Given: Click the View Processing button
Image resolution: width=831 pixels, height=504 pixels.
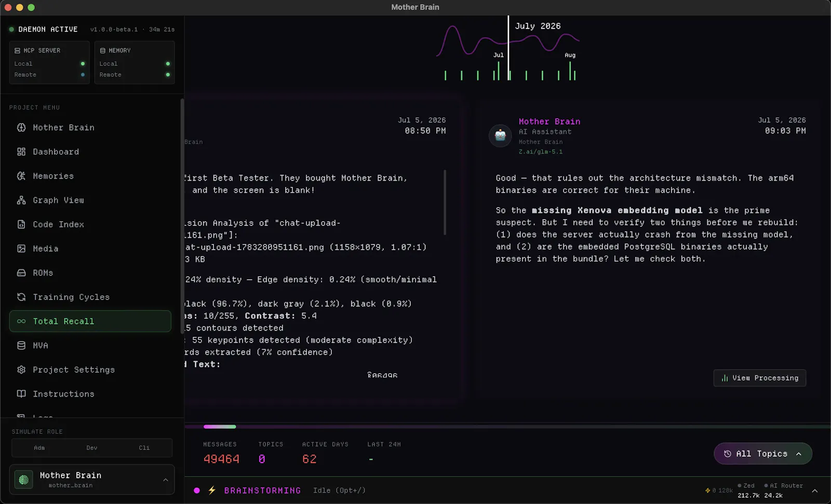Looking at the screenshot, I should point(760,378).
